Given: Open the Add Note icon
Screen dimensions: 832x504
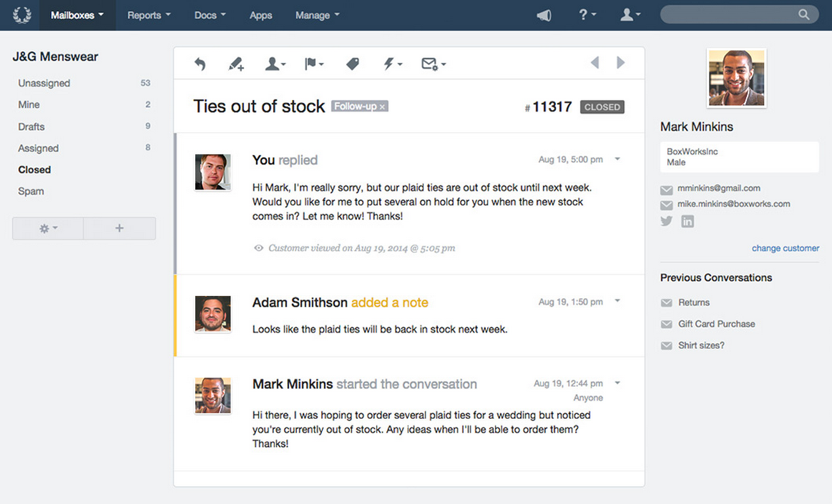Looking at the screenshot, I should click(x=236, y=64).
